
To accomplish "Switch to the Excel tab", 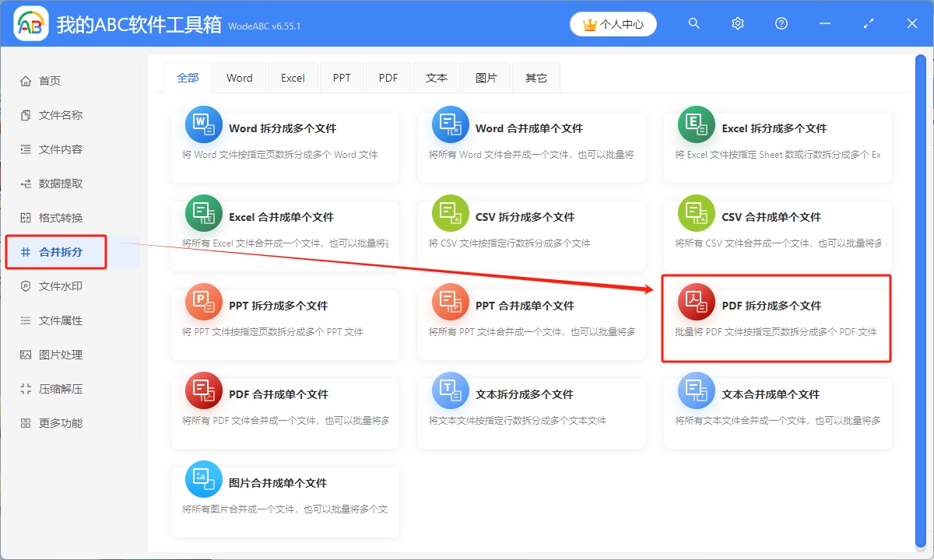I will (293, 78).
